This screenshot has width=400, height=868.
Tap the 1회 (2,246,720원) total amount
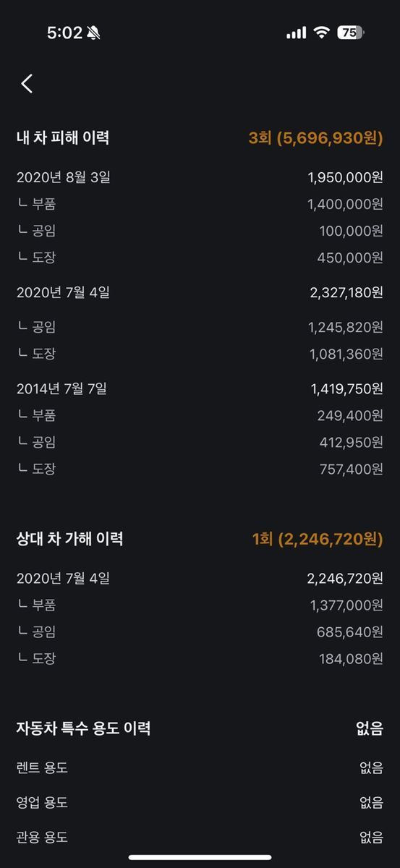tap(318, 539)
